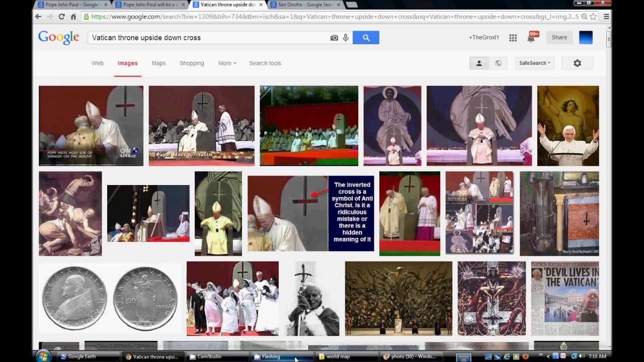This screenshot has width=644, height=362.
Task: Open the inverted cross Anti Christ caption image
Action: [x=310, y=213]
